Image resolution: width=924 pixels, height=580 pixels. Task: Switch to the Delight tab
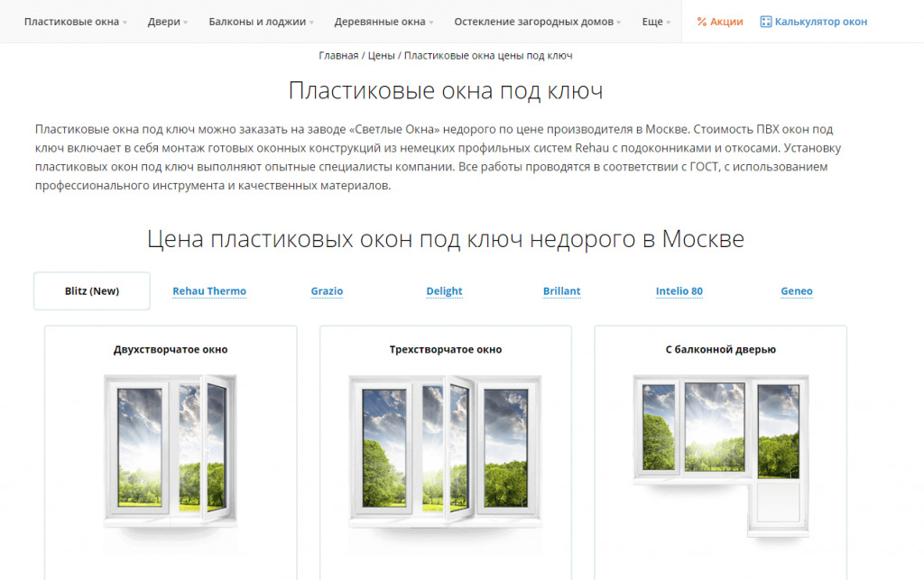[x=444, y=290]
